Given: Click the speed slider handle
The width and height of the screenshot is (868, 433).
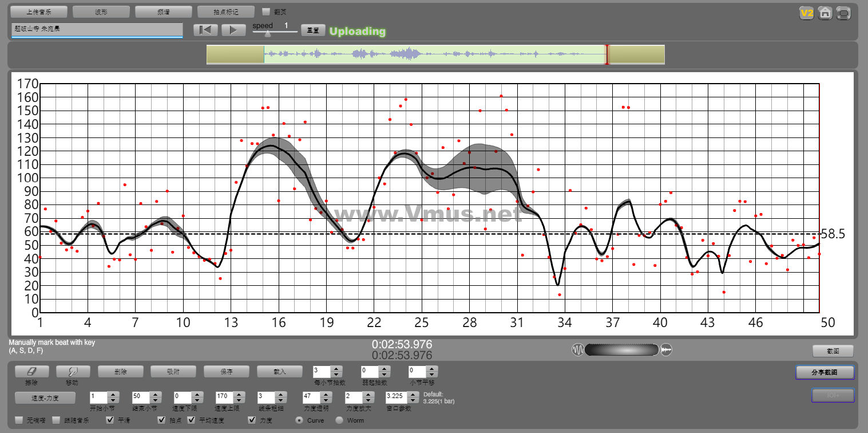Looking at the screenshot, I should (267, 34).
